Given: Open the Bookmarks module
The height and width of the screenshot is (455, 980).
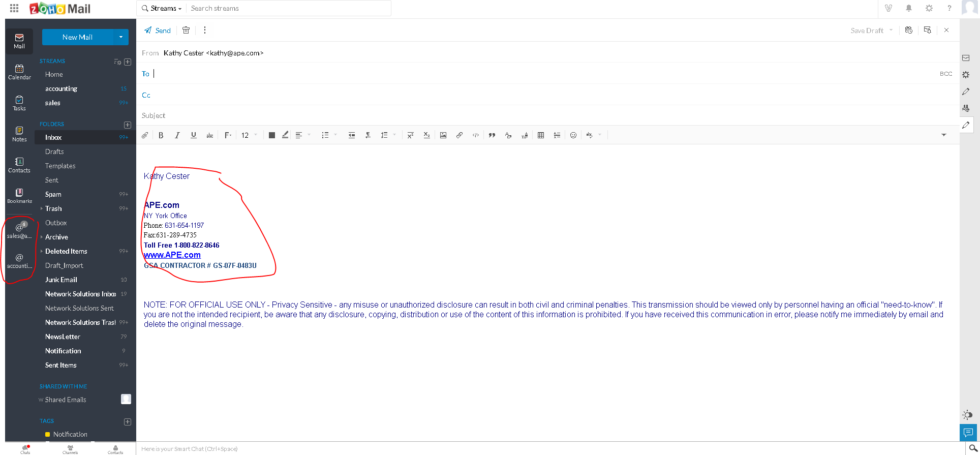Looking at the screenshot, I should pos(19,196).
